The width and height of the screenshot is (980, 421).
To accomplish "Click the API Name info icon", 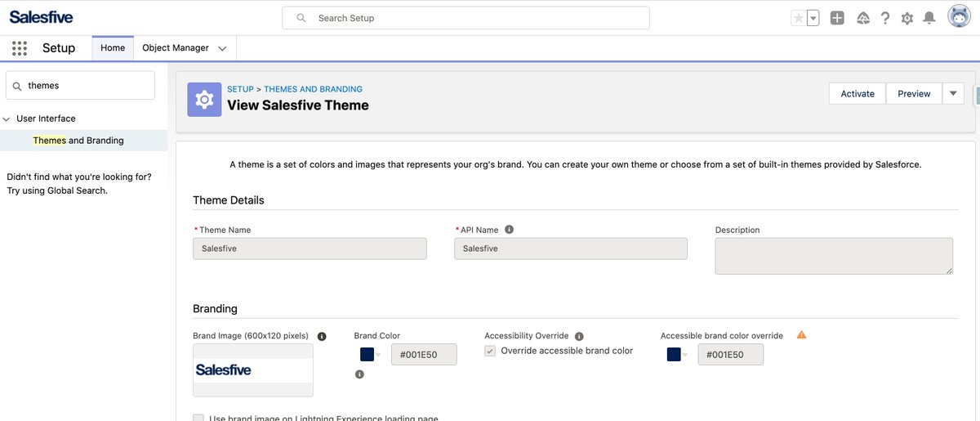I will [x=509, y=230].
